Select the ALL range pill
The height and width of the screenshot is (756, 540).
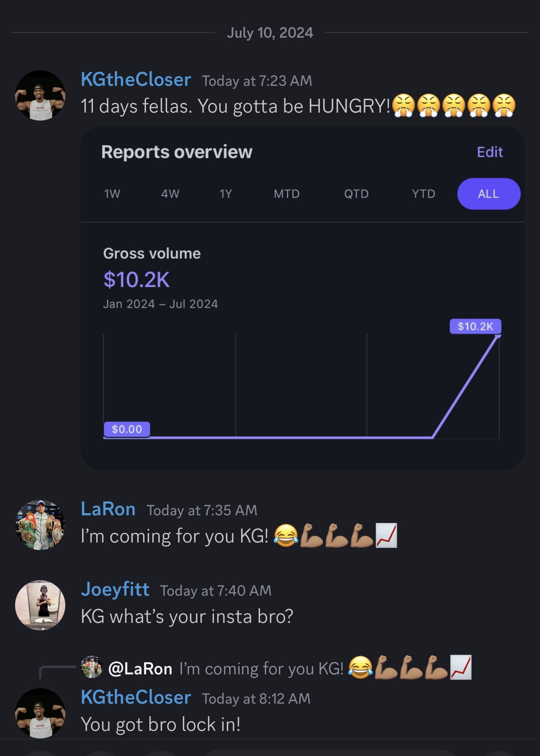click(x=489, y=194)
